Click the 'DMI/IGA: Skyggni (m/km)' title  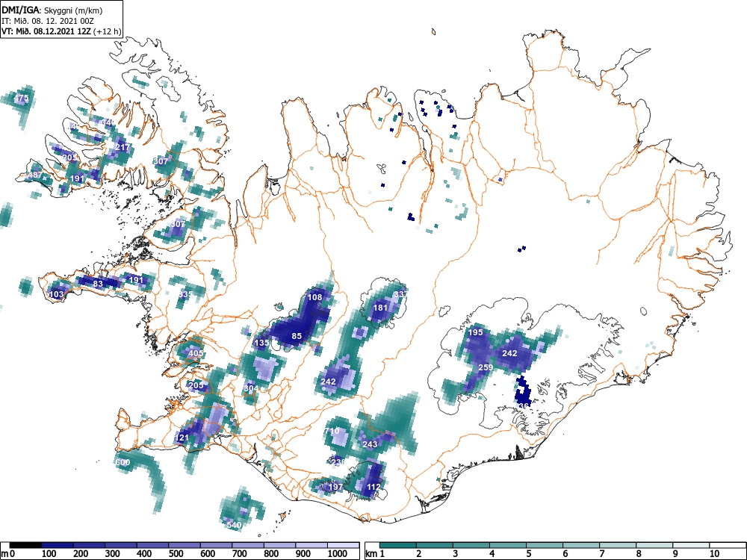click(52, 10)
